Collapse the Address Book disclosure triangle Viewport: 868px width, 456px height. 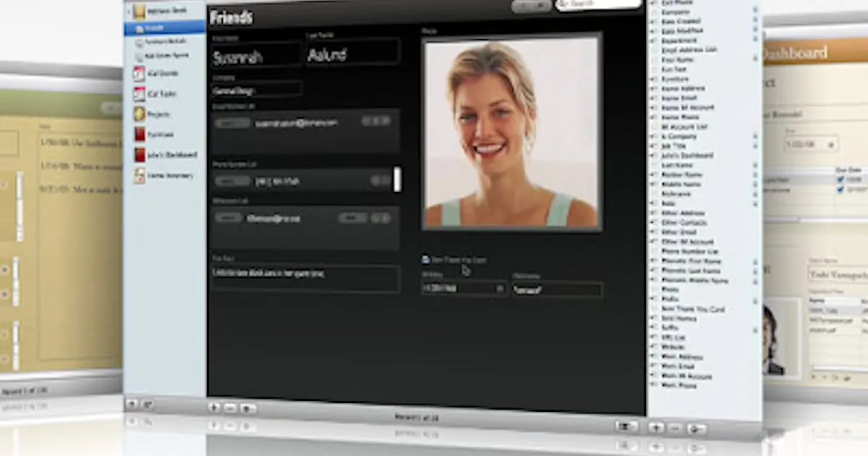(x=129, y=12)
